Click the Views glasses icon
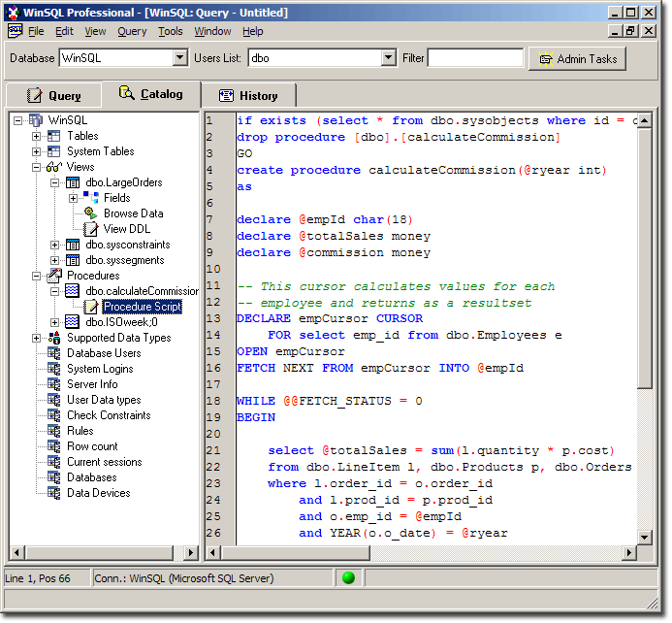Image resolution: width=672 pixels, height=623 pixels. click(x=54, y=167)
